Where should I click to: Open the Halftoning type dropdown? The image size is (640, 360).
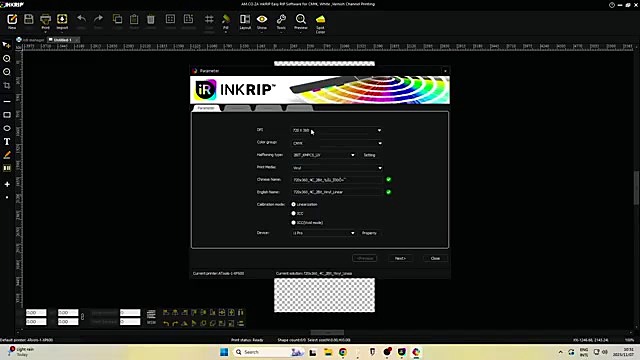pyautogui.click(x=324, y=155)
